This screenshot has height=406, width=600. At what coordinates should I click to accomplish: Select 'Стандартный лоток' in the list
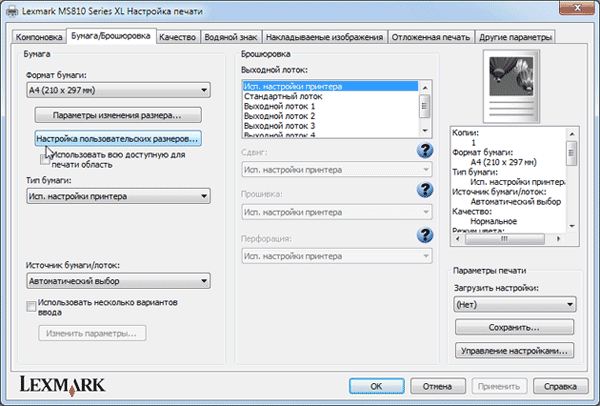pos(331,96)
